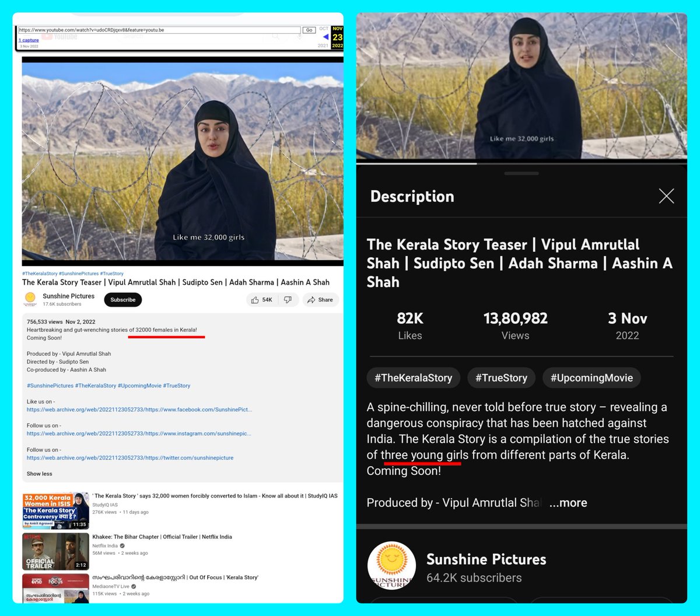This screenshot has height=616, width=700.
Task: Open Out Of Focus 'Kerala Story' title
Action: pyautogui.click(x=175, y=577)
